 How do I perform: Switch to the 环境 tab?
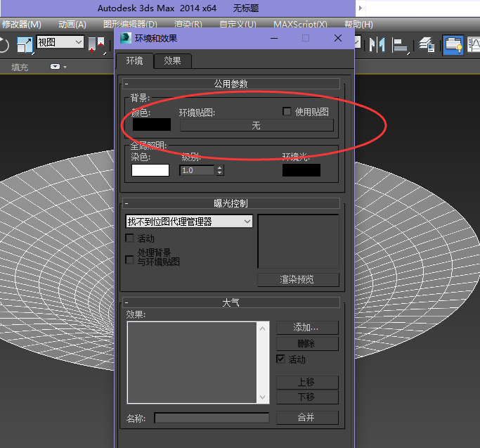[135, 60]
